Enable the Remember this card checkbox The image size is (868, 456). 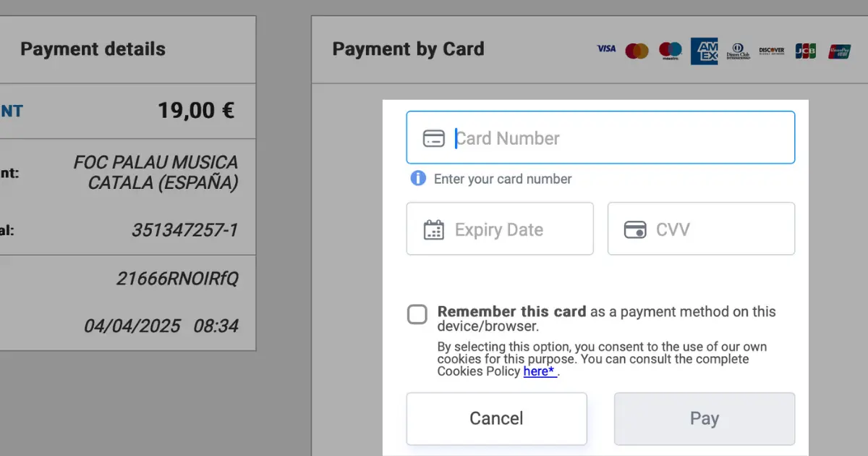[x=417, y=314]
